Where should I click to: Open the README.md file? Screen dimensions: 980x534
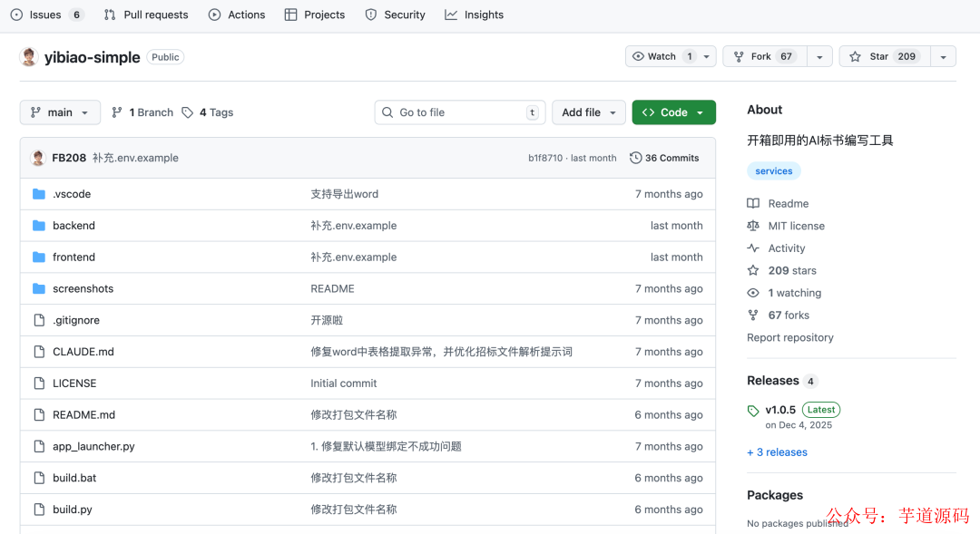[83, 414]
